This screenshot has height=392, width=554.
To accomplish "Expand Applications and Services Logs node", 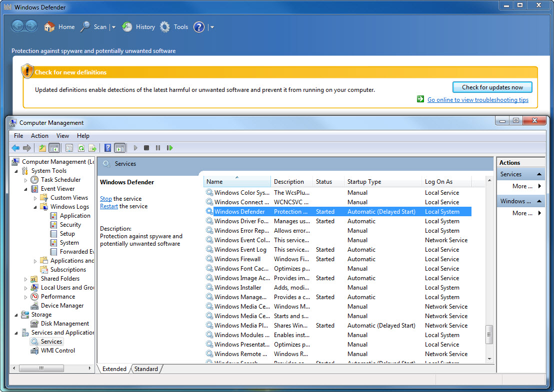I will click(x=35, y=261).
